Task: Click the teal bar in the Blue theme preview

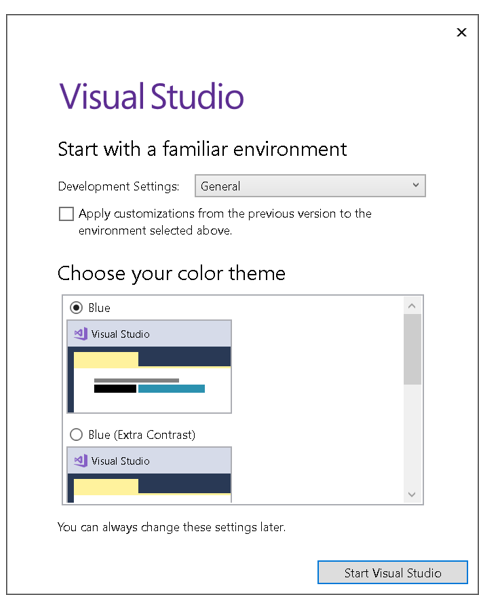Action: [171, 389]
